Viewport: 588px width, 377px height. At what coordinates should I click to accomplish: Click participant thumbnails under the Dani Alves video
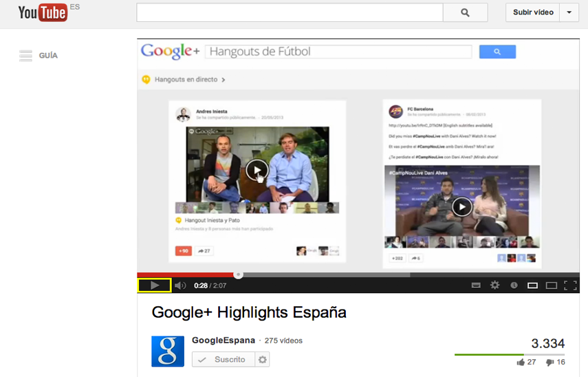462,242
